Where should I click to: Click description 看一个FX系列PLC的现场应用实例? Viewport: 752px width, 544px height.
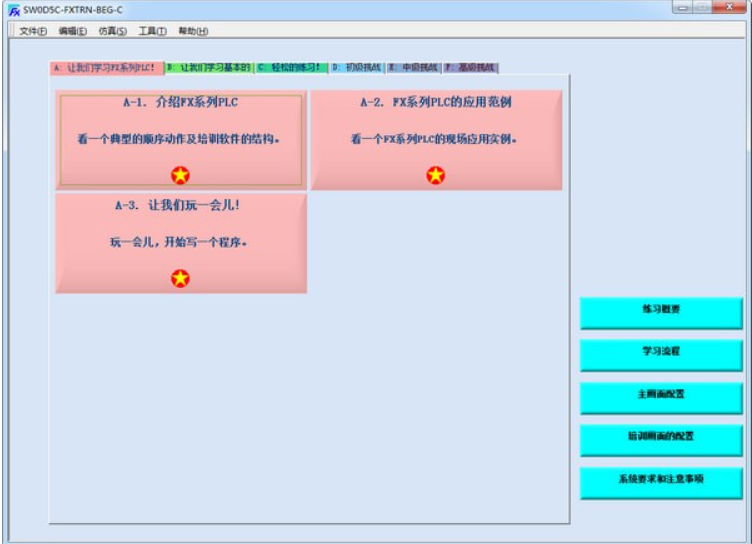[x=434, y=139]
